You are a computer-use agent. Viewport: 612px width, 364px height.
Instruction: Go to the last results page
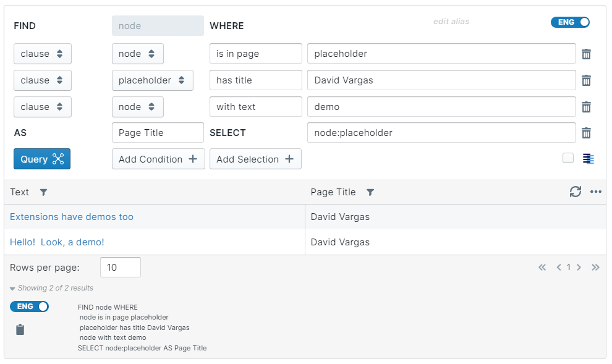tap(595, 268)
